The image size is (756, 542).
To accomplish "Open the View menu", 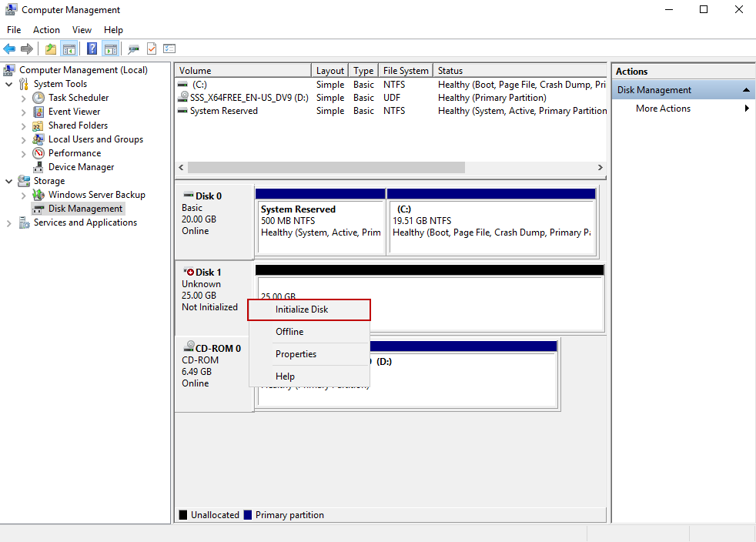I will [82, 30].
